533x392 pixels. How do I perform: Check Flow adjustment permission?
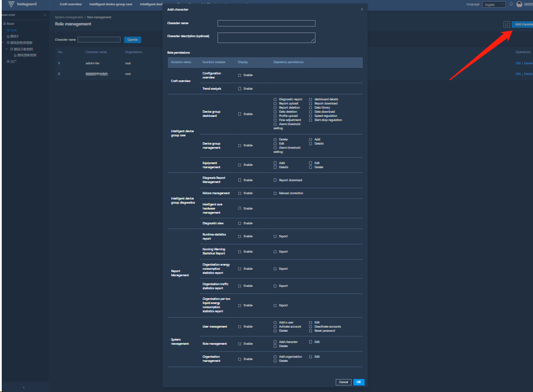pyautogui.click(x=275, y=120)
